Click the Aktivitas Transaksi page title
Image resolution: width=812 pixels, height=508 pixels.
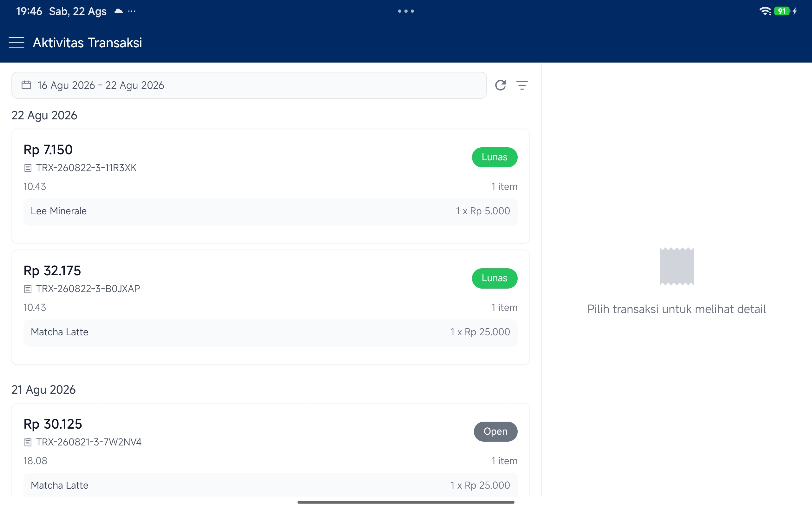(x=87, y=43)
